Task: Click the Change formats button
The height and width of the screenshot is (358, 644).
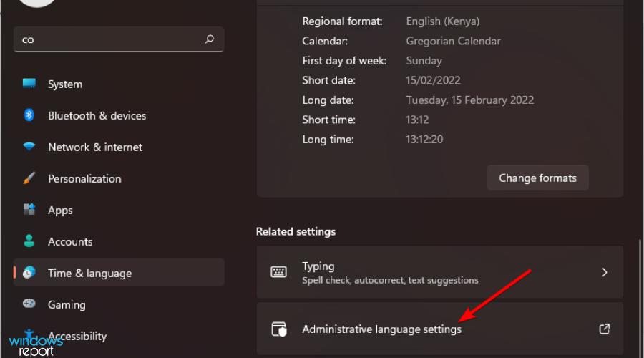Action: pyautogui.click(x=537, y=178)
